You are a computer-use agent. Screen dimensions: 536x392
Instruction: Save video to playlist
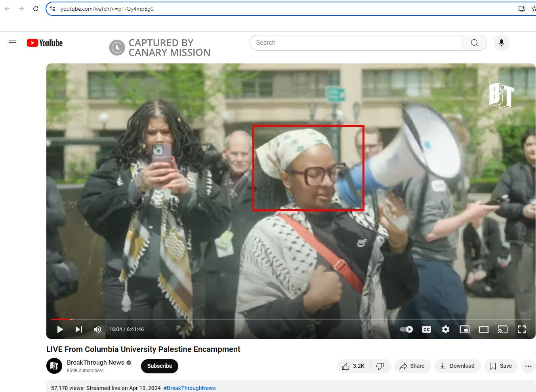point(501,366)
